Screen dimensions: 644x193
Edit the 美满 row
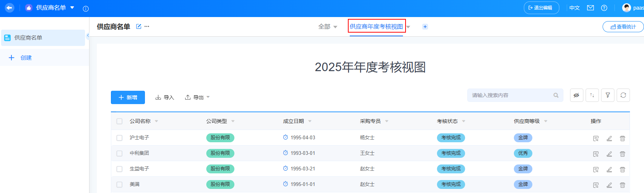[609, 185]
